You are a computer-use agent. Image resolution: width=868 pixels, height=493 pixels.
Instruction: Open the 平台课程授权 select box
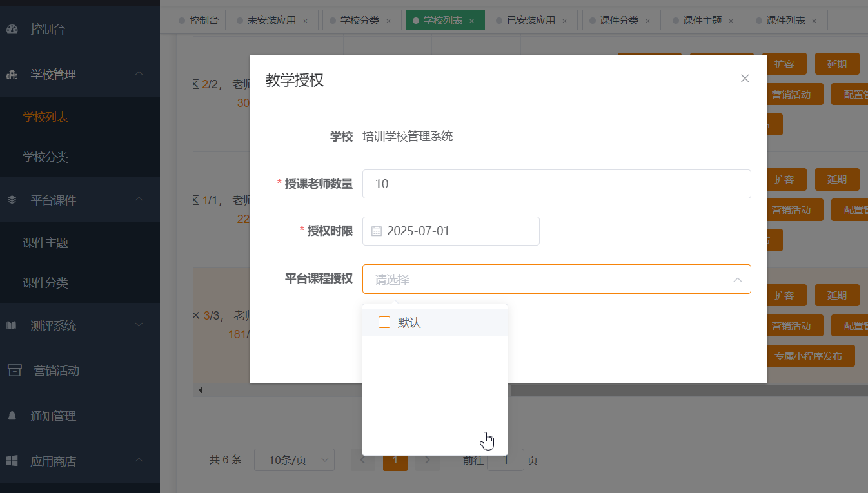click(x=557, y=279)
